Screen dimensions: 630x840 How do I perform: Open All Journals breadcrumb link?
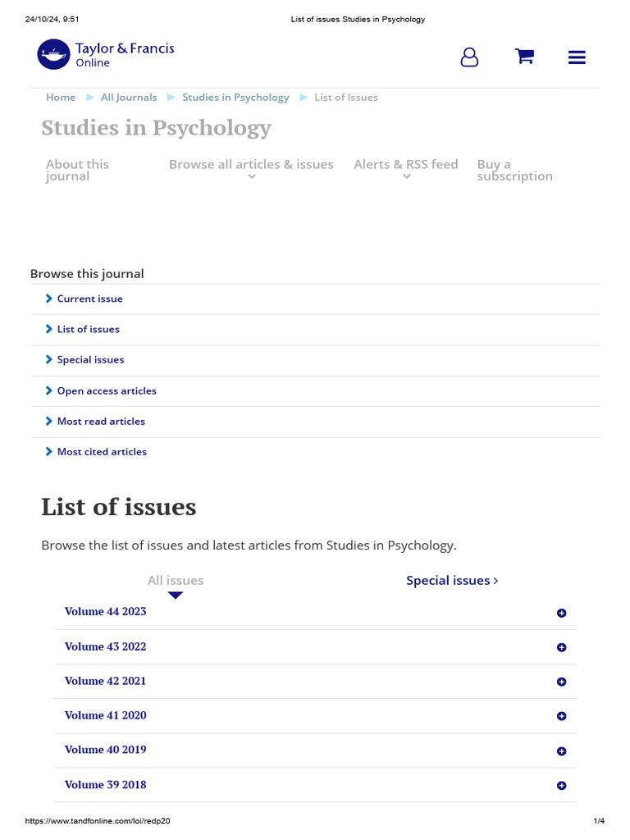[129, 97]
